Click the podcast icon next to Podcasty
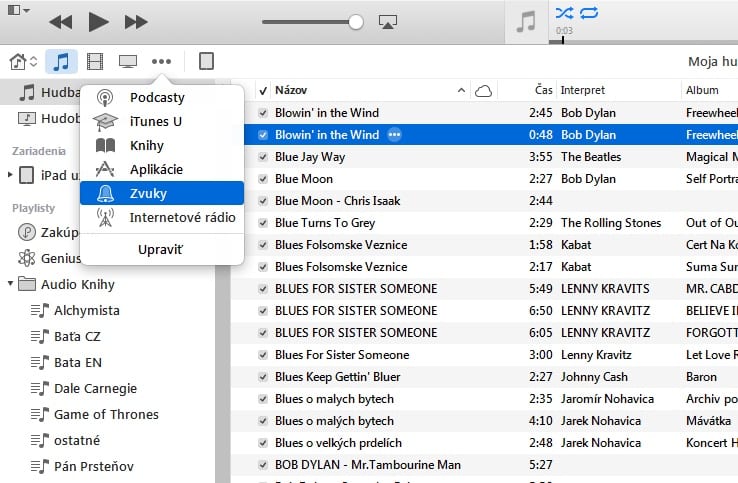 point(105,97)
